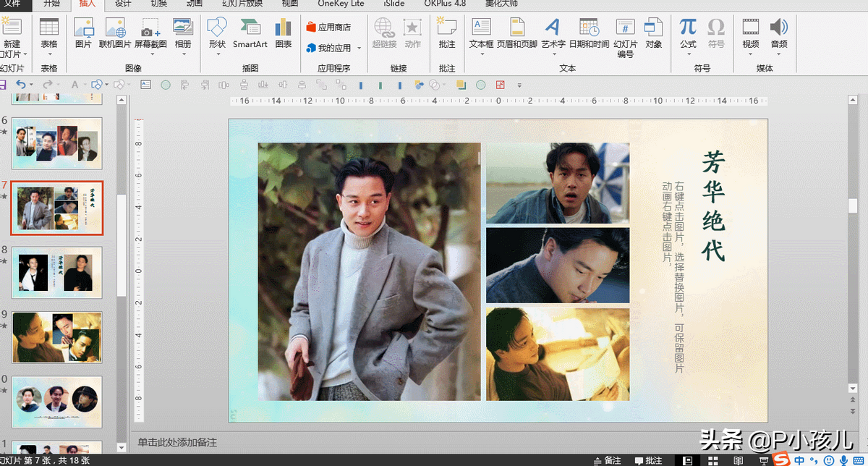
Task: Expand the shape fill dropdown in quick toolbar
Action: tap(106, 85)
